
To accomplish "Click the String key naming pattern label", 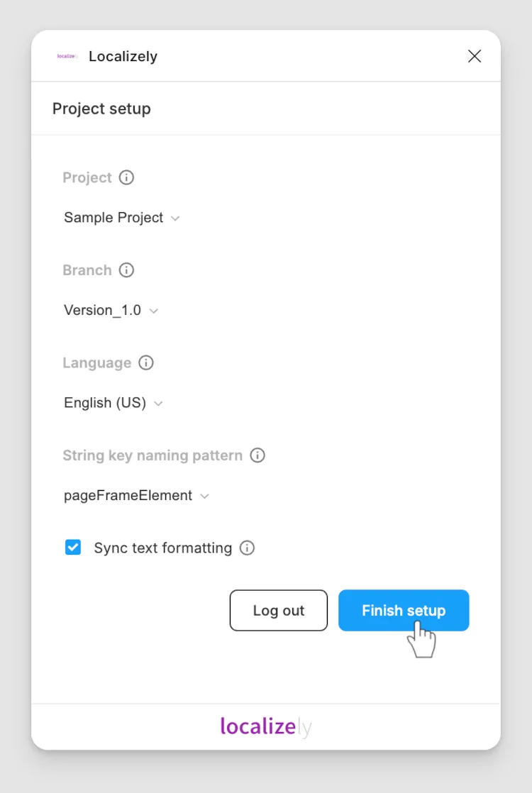I will click(x=153, y=455).
